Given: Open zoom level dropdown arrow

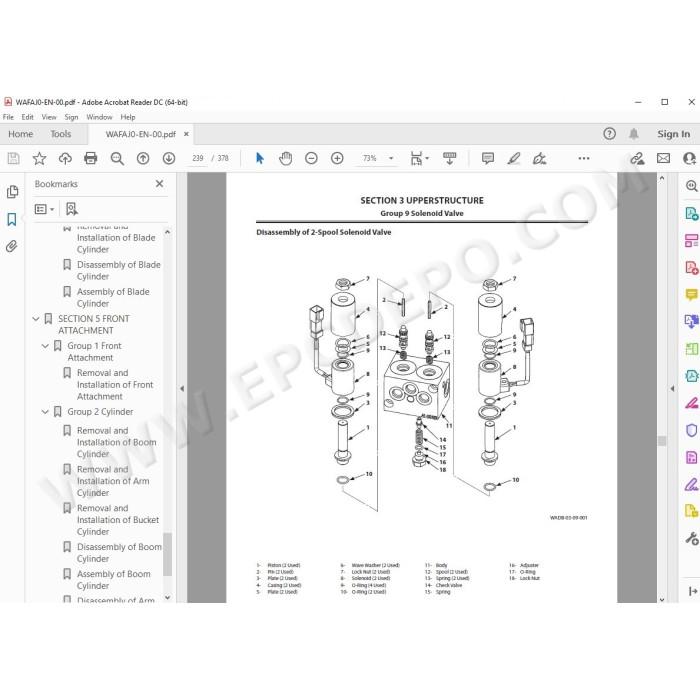Looking at the screenshot, I should coord(391,158).
